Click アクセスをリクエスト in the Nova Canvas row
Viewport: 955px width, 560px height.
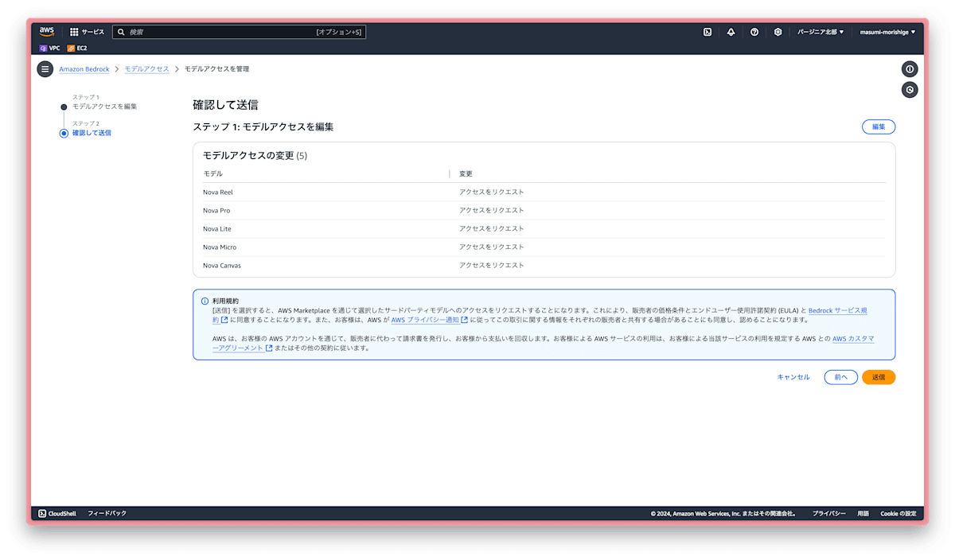pyautogui.click(x=492, y=265)
